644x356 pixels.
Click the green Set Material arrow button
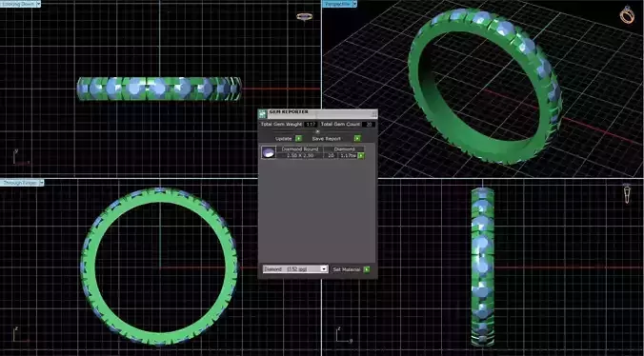point(367,269)
